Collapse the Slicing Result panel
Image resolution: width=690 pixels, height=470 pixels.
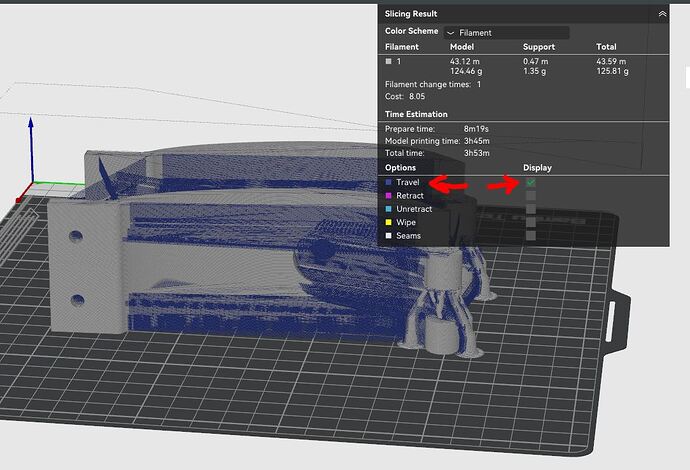(x=662, y=14)
